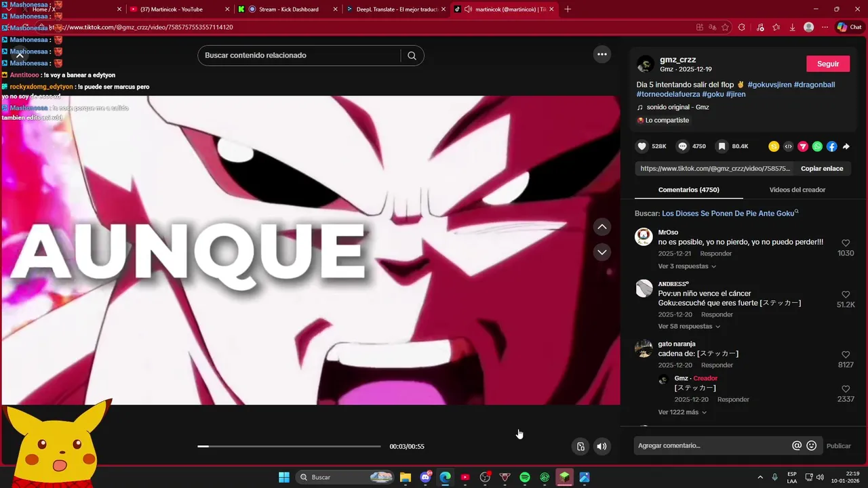Viewport: 868px width, 488px height.
Task: Open Edge settings and more menu
Action: pos(825,27)
